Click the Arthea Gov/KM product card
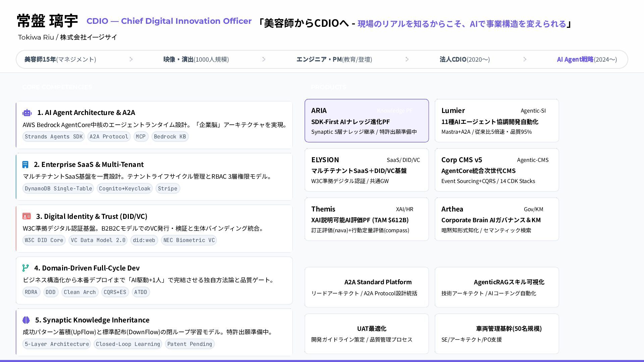Screen dimensions: 644x362 pos(496,219)
